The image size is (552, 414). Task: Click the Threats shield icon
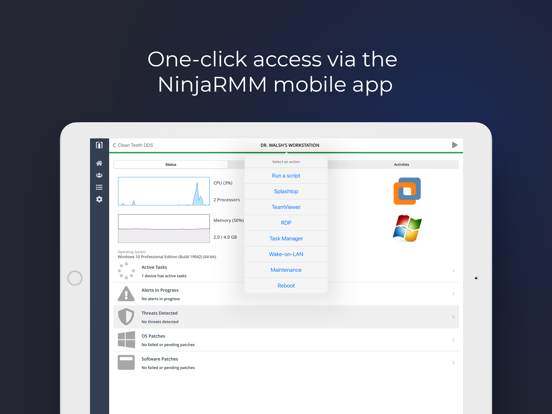pyautogui.click(x=126, y=316)
